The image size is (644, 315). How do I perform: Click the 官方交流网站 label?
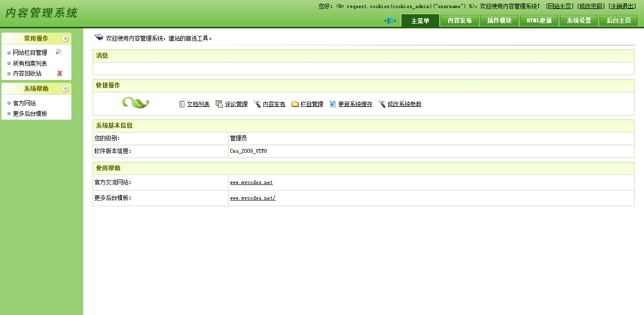(x=113, y=183)
